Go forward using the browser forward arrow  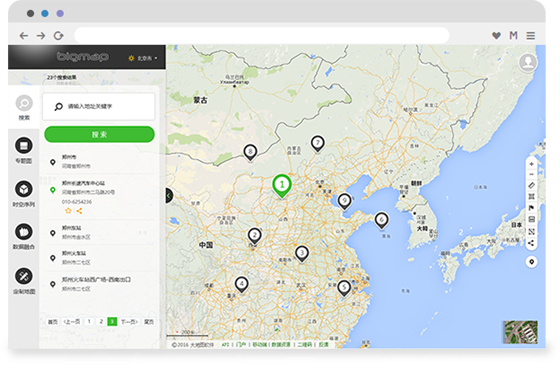pos(41,36)
